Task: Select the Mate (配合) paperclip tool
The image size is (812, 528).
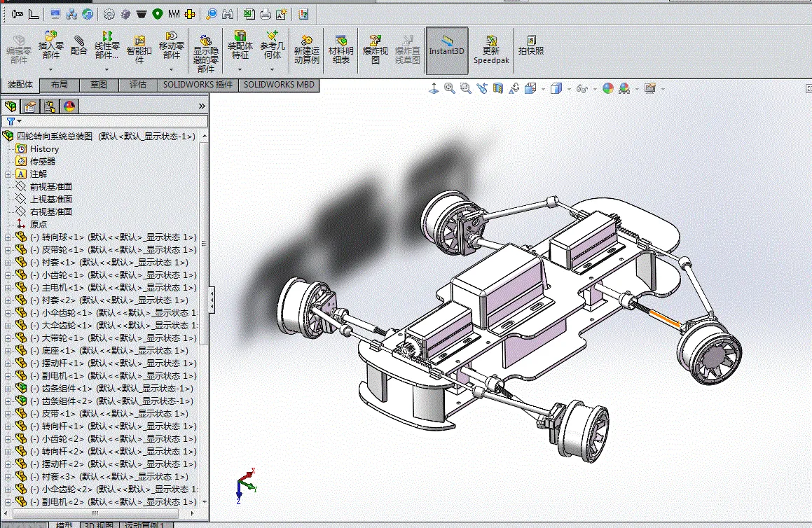Action: 78,45
